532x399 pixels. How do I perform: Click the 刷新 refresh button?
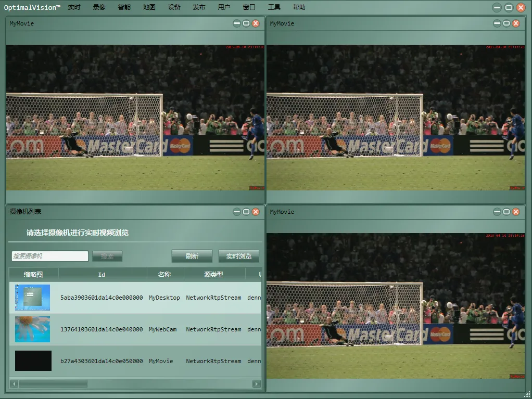click(192, 256)
